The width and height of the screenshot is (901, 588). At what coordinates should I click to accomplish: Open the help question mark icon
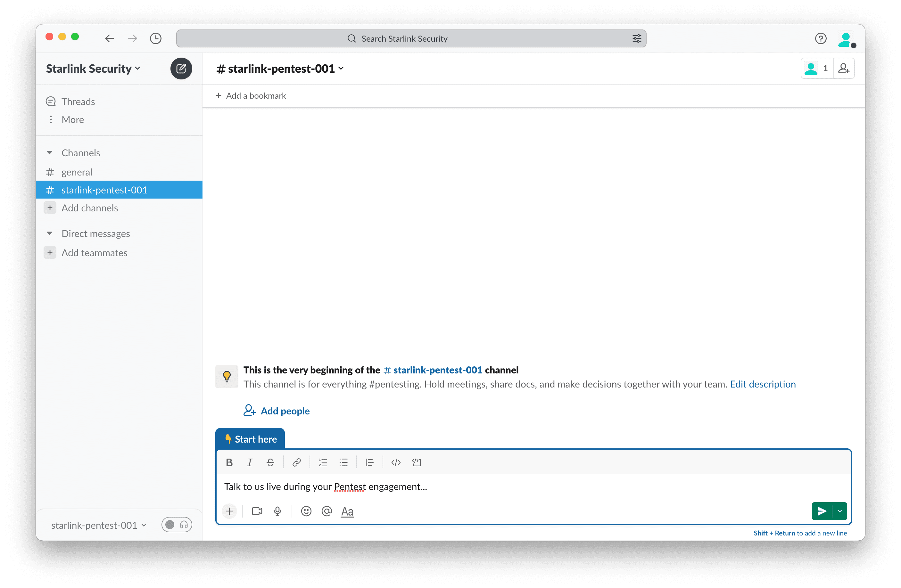[x=820, y=39]
